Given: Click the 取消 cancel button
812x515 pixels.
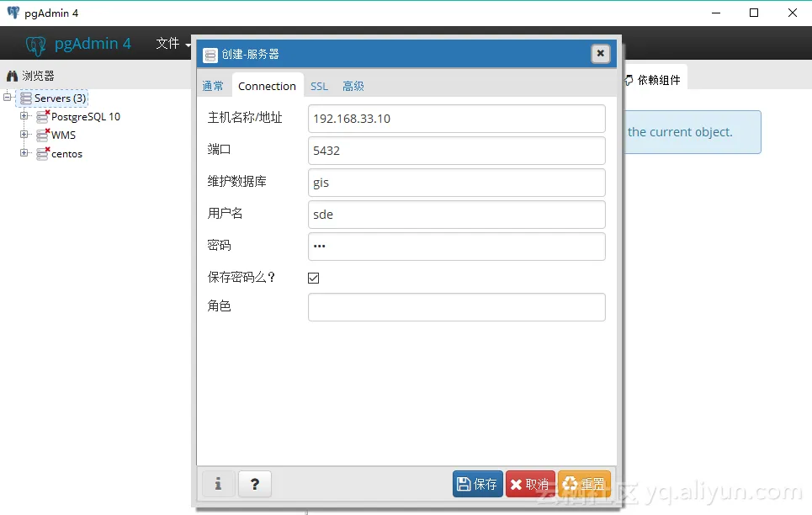Looking at the screenshot, I should [530, 484].
